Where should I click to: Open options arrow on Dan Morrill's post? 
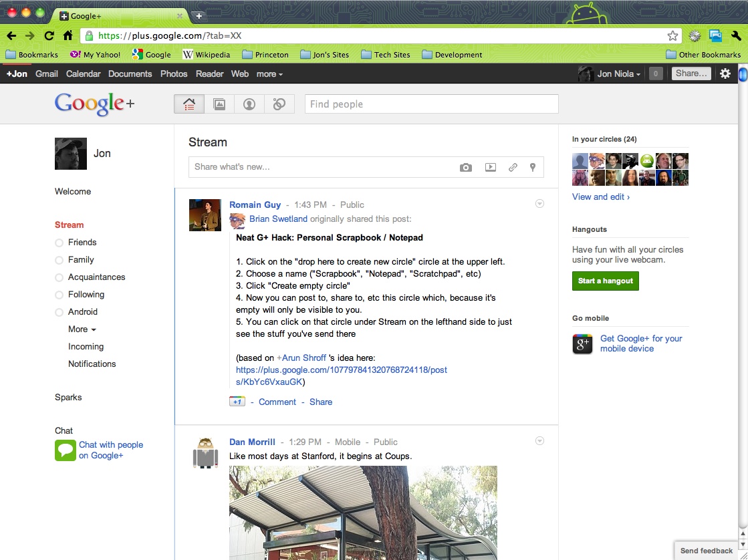point(539,441)
